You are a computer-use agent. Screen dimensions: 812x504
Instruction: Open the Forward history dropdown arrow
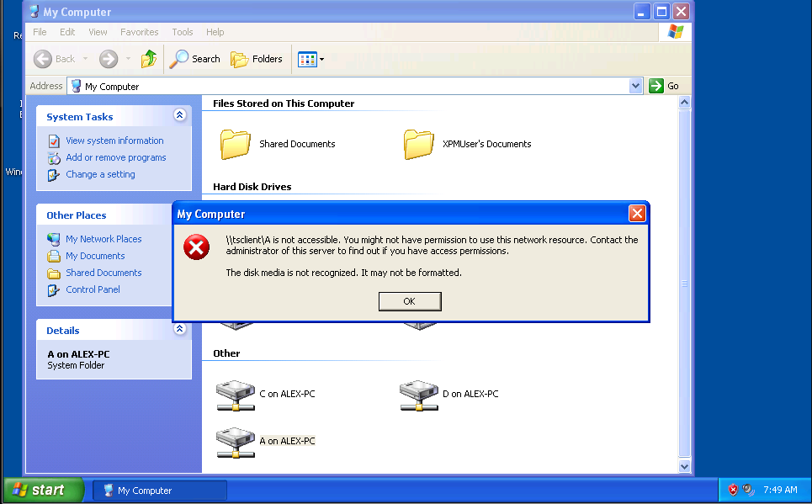[128, 59]
